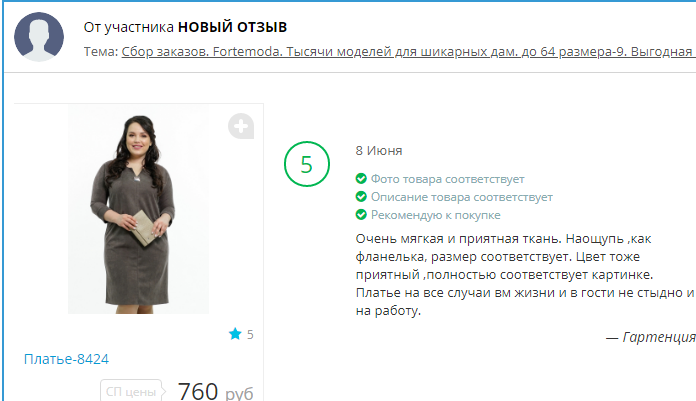Click the Фото товара соответствует label text
The height and width of the screenshot is (401, 696).
(x=447, y=179)
